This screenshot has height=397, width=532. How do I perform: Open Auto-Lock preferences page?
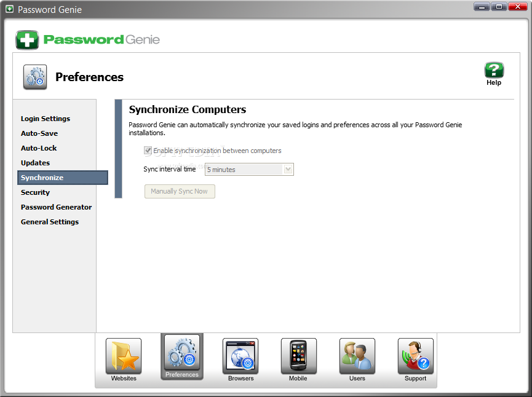[39, 148]
